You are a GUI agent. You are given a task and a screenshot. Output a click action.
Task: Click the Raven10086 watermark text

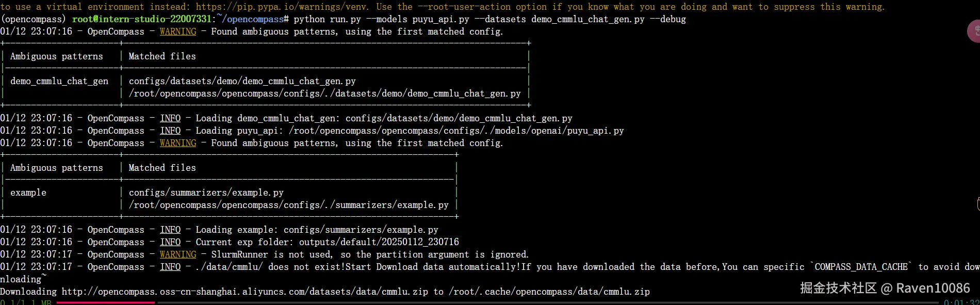tap(933, 288)
